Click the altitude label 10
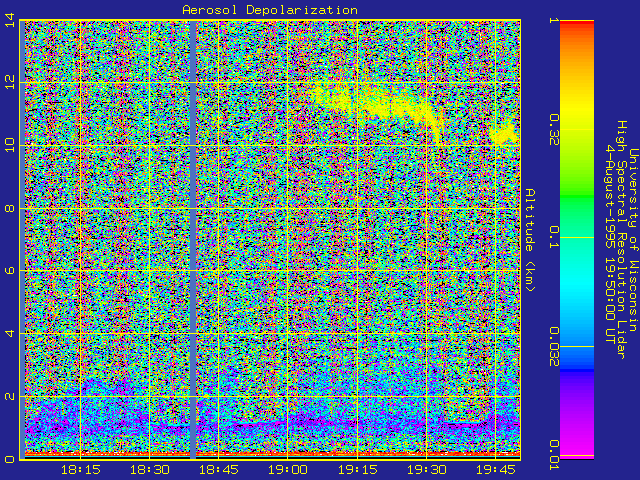This screenshot has height=480, width=640. pyautogui.click(x=10, y=145)
